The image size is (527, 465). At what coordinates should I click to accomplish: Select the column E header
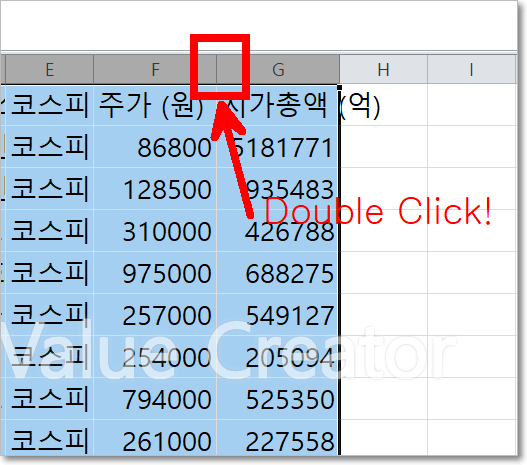[x=49, y=70]
